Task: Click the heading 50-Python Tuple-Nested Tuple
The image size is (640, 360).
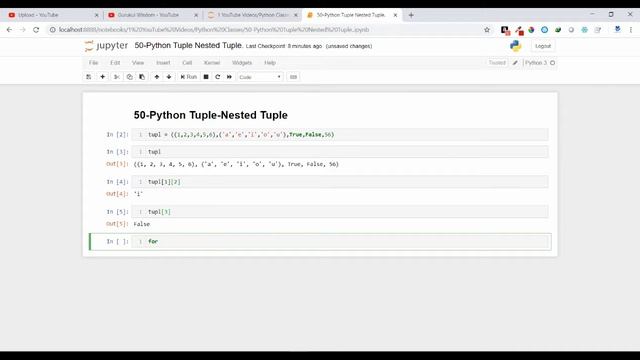Action: [x=211, y=115]
